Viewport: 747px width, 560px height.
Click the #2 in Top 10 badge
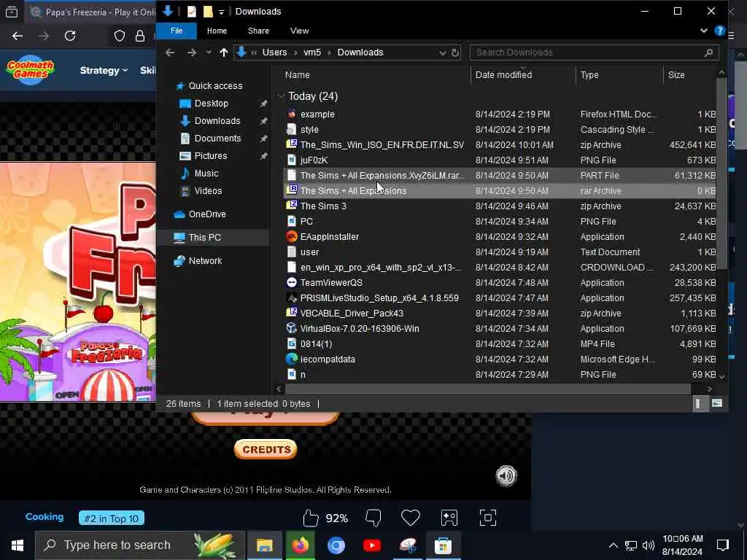[111, 518]
